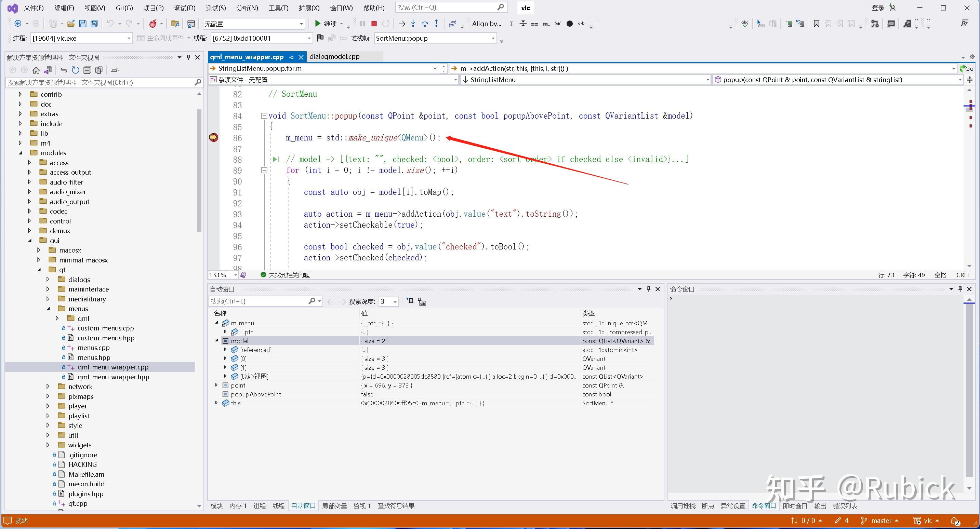Screen dimensions: 980x529
Task: Switch to the dialogmodel.cpp tab
Action: [x=334, y=57]
